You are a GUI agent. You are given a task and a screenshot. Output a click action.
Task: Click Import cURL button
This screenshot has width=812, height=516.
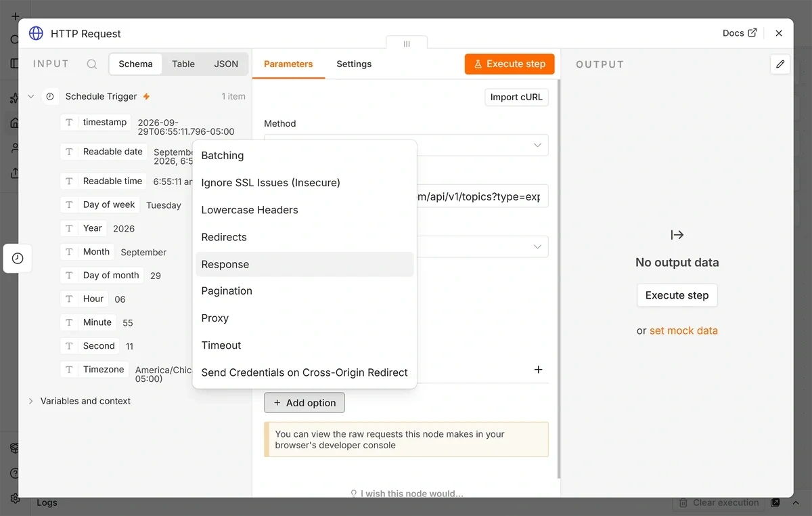point(516,97)
